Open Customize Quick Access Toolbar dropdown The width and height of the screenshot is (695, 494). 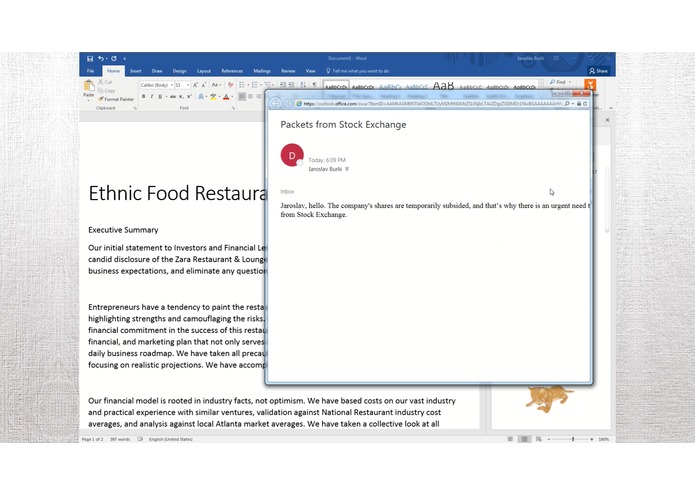tap(125, 58)
